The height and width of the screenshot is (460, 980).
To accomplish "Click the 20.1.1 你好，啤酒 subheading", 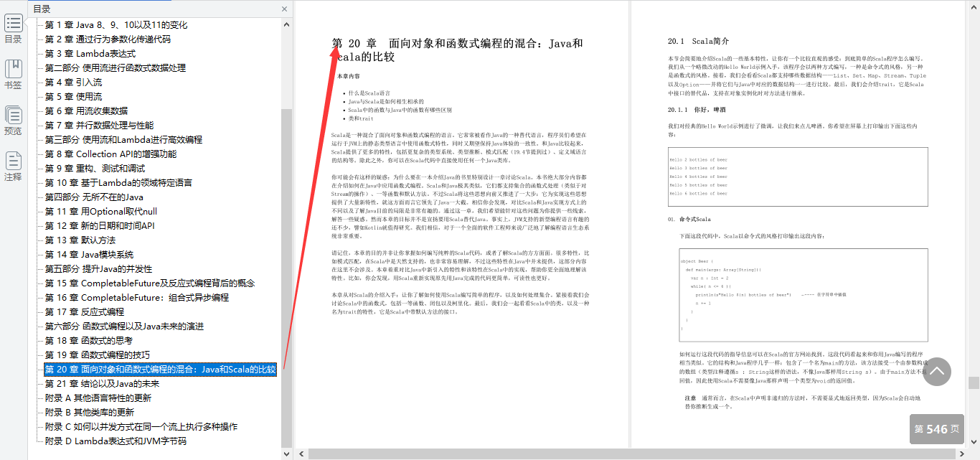I will coord(697,110).
